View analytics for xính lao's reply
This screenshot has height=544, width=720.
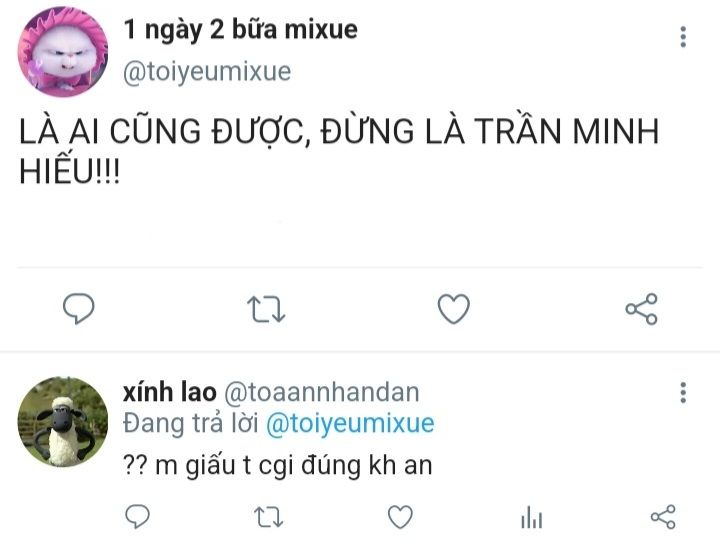coord(531,516)
